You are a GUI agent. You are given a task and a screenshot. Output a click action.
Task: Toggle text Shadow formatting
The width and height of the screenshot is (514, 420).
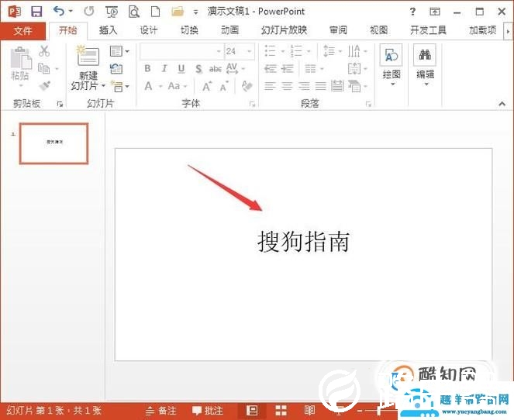pos(198,69)
